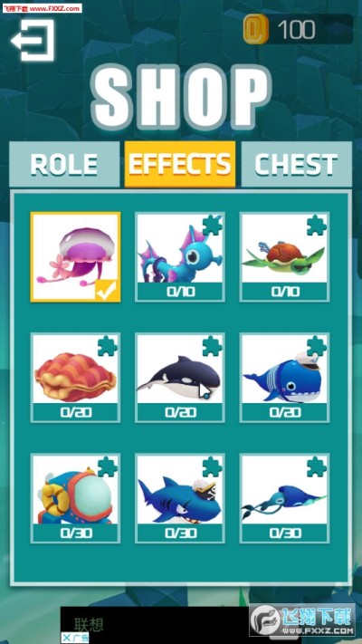Viewport: 362px width, 644px height.
Task: Tap the 0/30 progress under pirate shark
Action: (x=181, y=533)
